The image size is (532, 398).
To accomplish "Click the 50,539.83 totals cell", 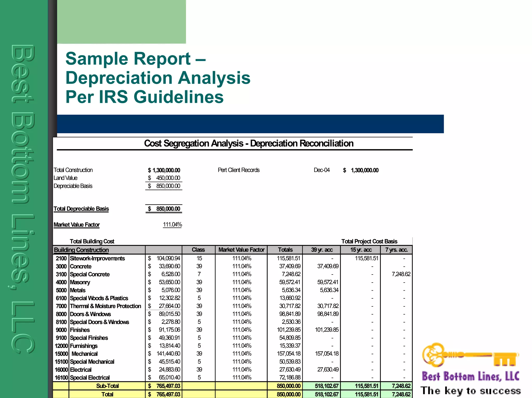I will (x=290, y=361).
